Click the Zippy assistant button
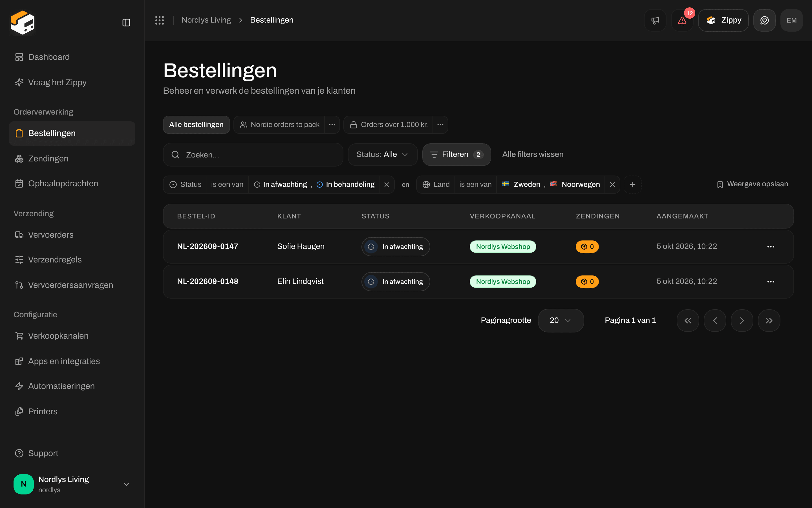The width and height of the screenshot is (812, 508). [x=723, y=20]
